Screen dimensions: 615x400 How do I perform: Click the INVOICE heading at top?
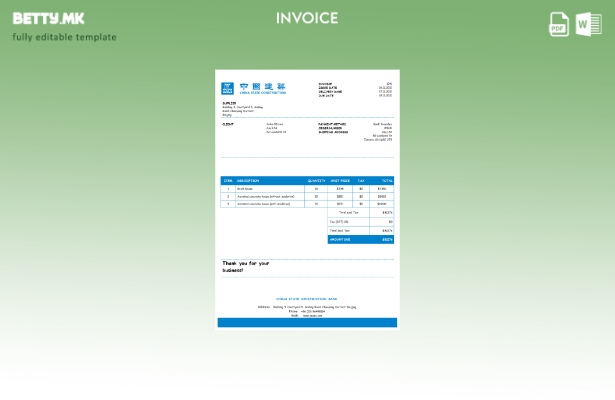point(307,18)
